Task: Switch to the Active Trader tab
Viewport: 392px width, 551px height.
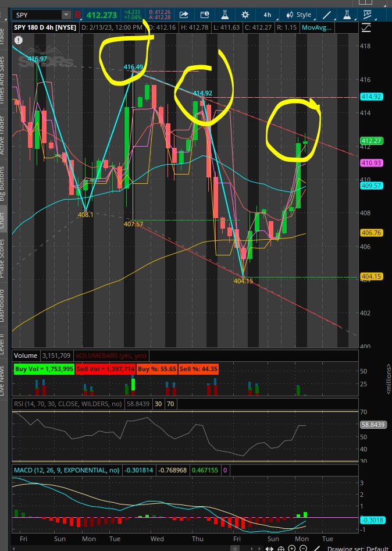Action: coord(2,136)
